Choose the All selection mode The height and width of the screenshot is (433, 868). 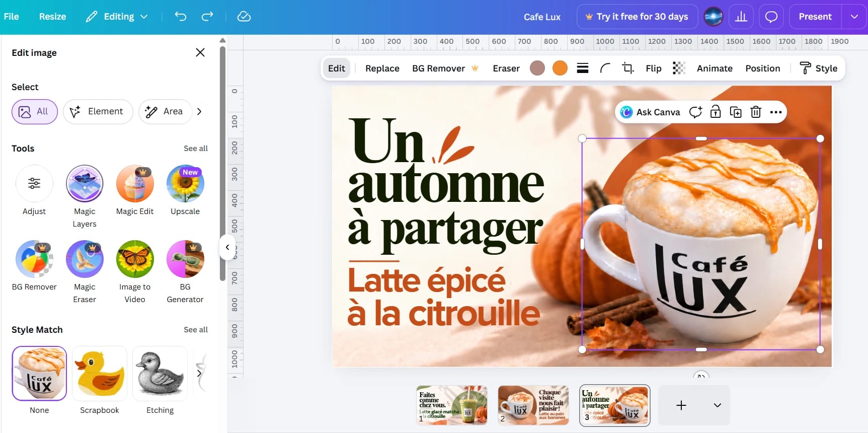pyautogui.click(x=35, y=112)
